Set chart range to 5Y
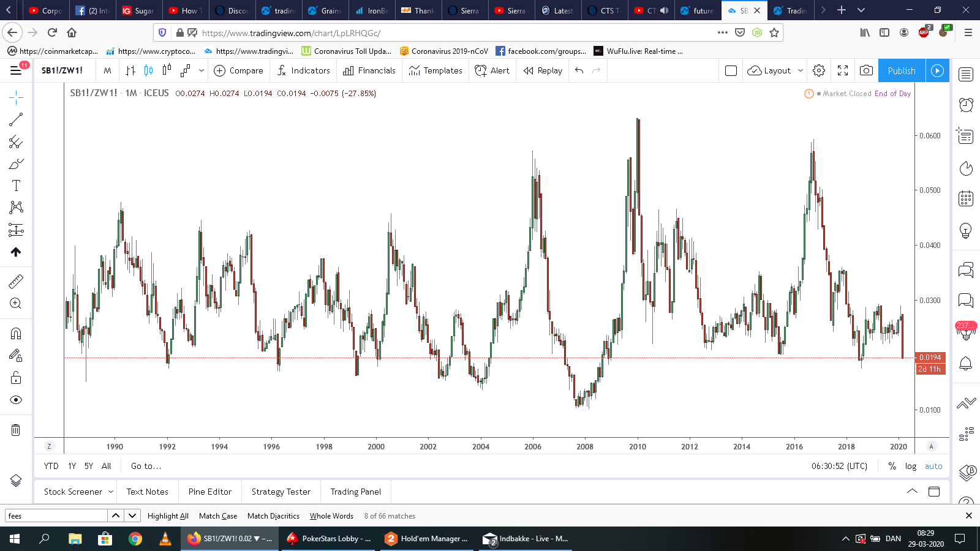Image resolution: width=980 pixels, height=551 pixels. click(x=89, y=466)
